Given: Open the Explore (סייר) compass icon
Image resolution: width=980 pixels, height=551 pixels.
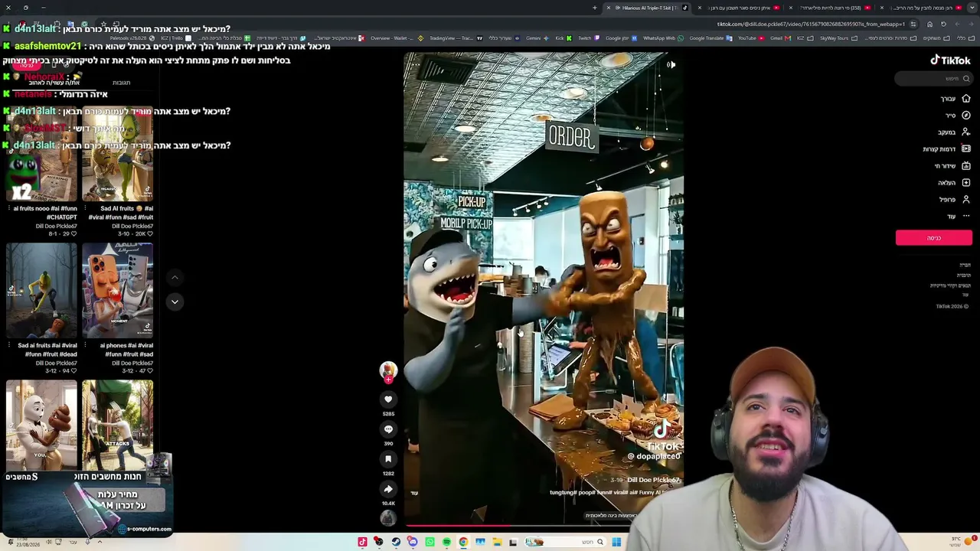Looking at the screenshot, I should point(965,116).
